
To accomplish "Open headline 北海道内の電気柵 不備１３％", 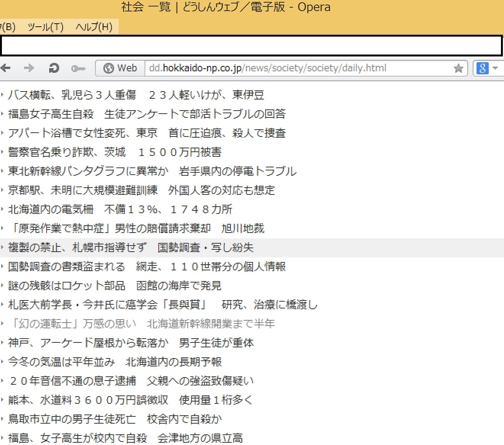I will [x=120, y=209].
